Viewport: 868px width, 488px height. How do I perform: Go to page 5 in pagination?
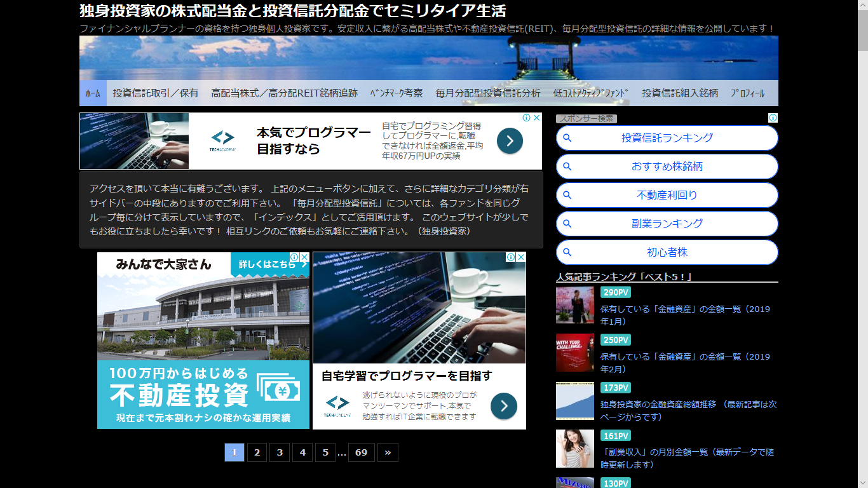coord(325,452)
